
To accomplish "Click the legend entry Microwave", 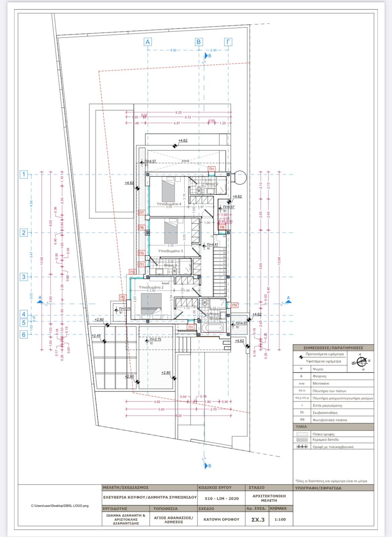I will 321,383.
